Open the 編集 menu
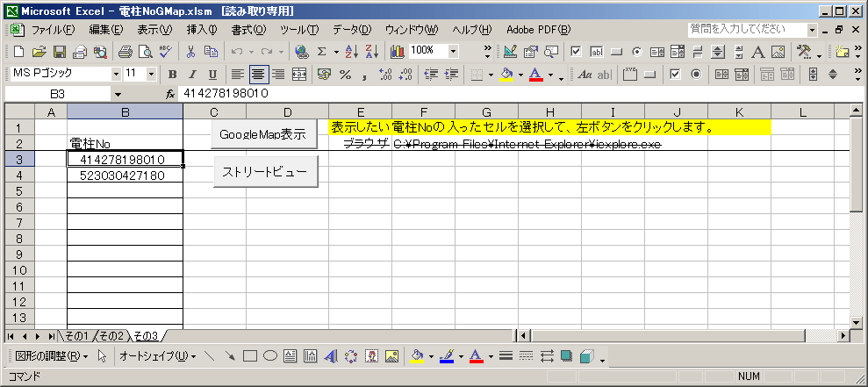 click(105, 29)
